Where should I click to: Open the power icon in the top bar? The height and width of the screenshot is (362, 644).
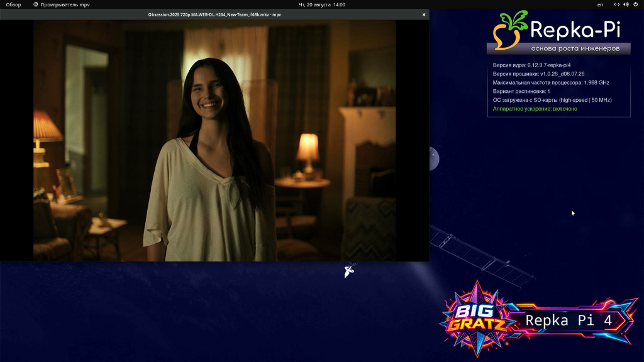tap(635, 4)
